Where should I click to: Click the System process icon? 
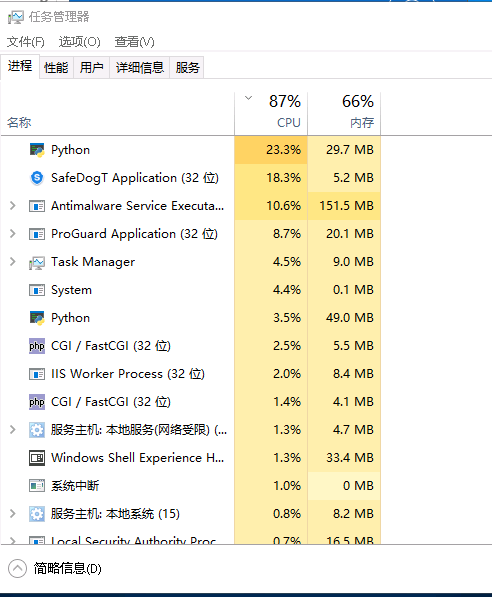point(37,290)
